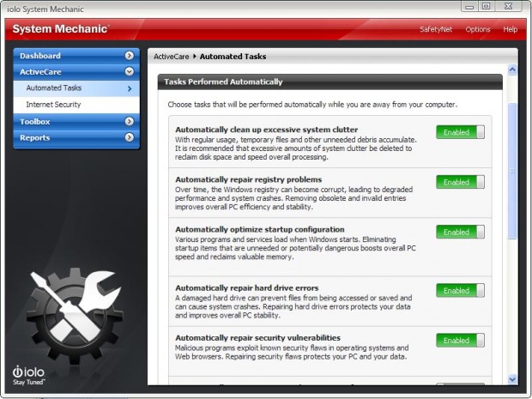Click the 'Choose tasks that will be performed' instruction
The image size is (532, 399).
pyautogui.click(x=312, y=105)
